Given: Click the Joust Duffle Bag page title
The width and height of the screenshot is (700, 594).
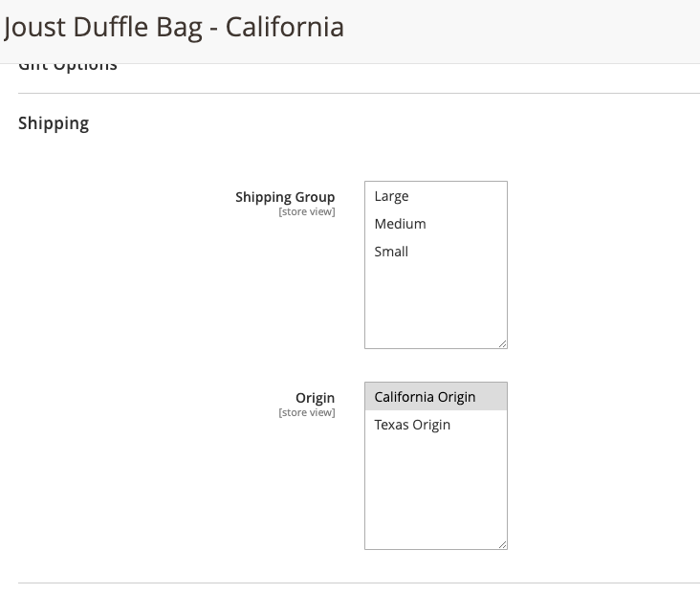Looking at the screenshot, I should tap(174, 27).
